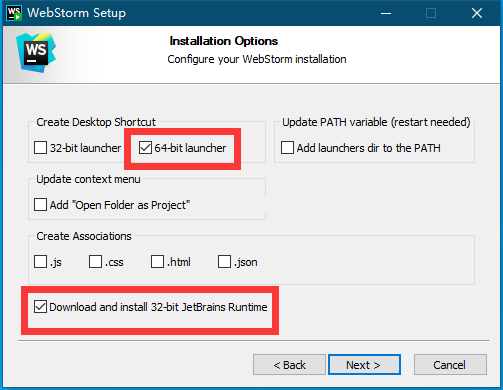Uncheck Download and install 32-bit JetBrains Runtime
Screen dimensions: 503x390
coord(40,306)
